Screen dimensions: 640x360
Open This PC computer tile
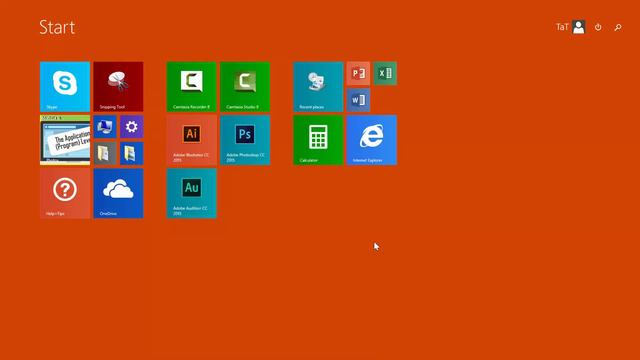pos(105,127)
